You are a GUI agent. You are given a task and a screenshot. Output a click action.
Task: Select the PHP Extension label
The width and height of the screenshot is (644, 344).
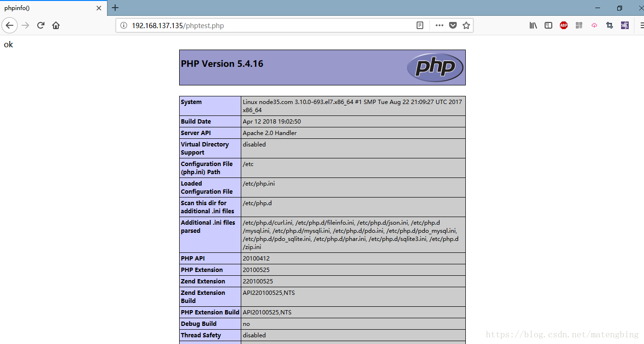202,270
